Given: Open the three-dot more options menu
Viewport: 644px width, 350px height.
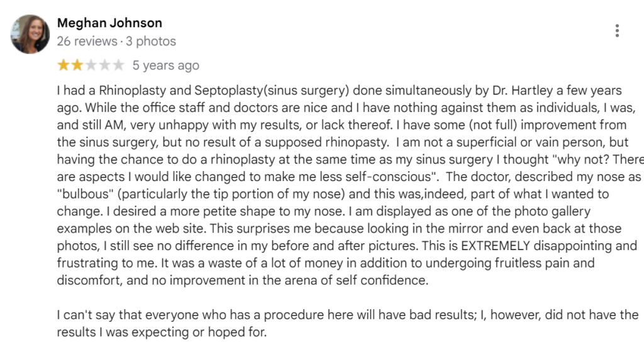Looking at the screenshot, I should tap(617, 31).
